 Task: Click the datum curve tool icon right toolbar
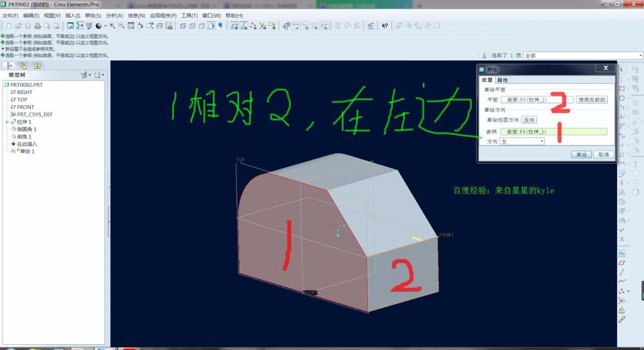pos(622,281)
